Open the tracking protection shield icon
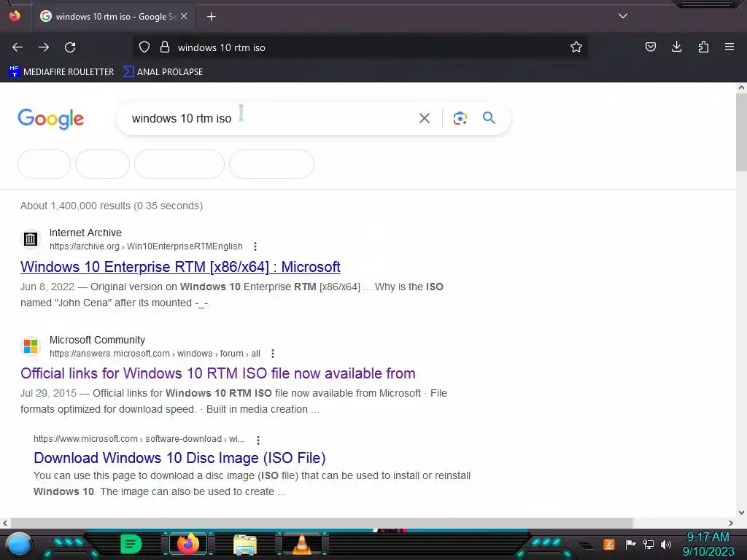Viewport: 747px width, 560px height. (x=144, y=47)
